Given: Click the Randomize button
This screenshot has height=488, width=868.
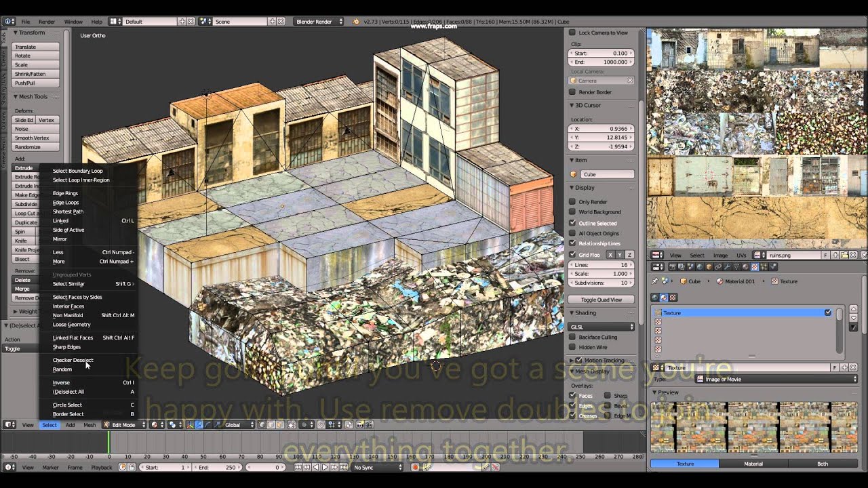Looking at the screenshot, I should (35, 147).
